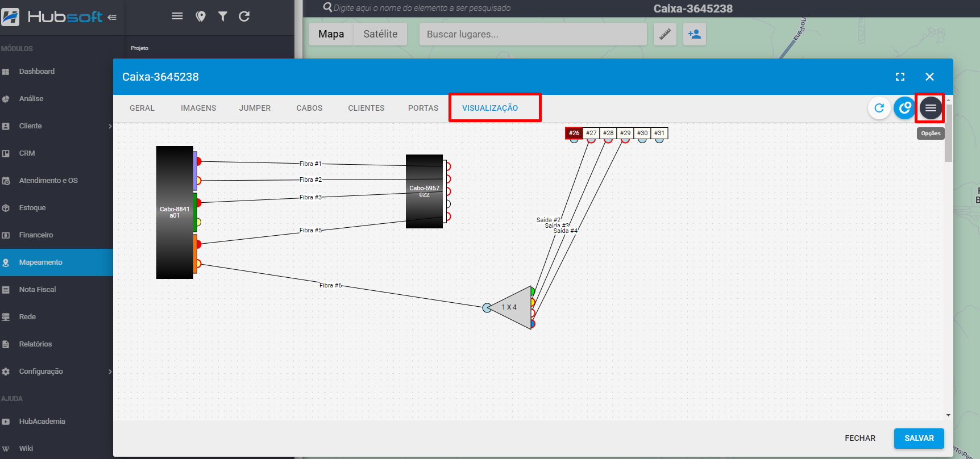This screenshot has width=980, height=459.
Task: Open the Opções hamburger menu
Action: 931,108
